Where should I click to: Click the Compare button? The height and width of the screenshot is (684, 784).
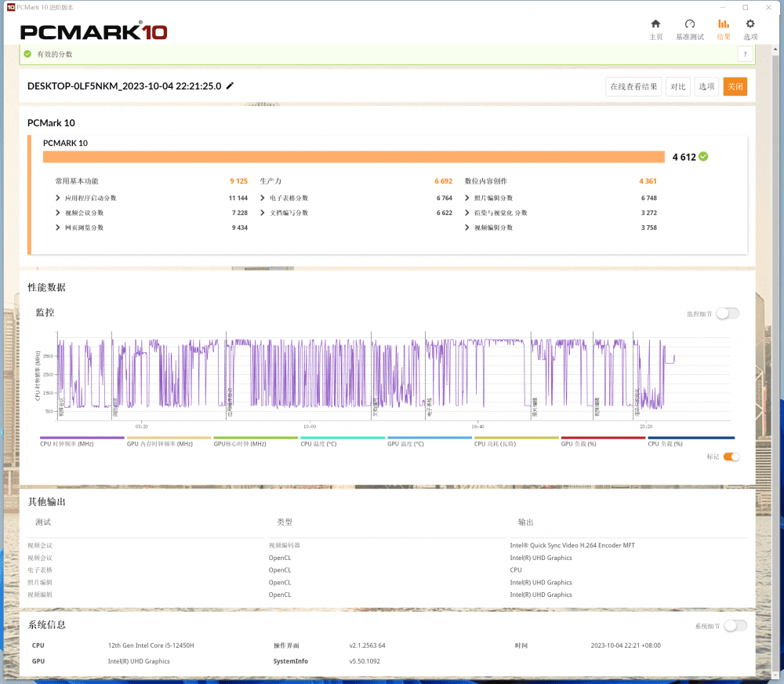(678, 86)
